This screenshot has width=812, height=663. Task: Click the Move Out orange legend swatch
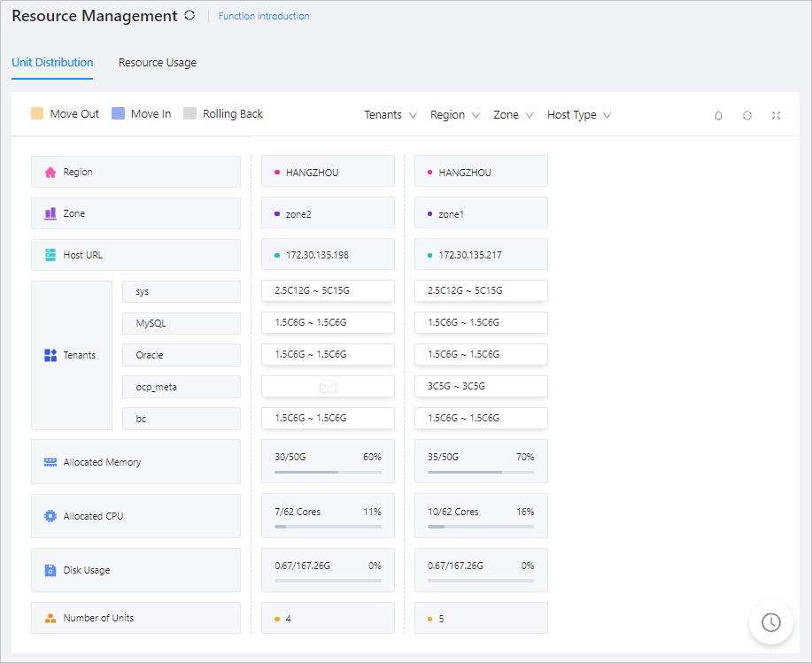tap(37, 113)
